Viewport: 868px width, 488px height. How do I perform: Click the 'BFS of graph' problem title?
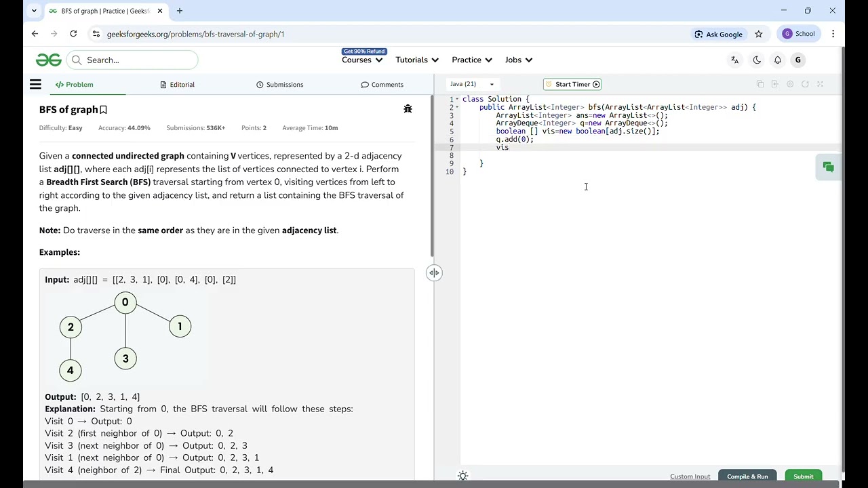pos(68,110)
